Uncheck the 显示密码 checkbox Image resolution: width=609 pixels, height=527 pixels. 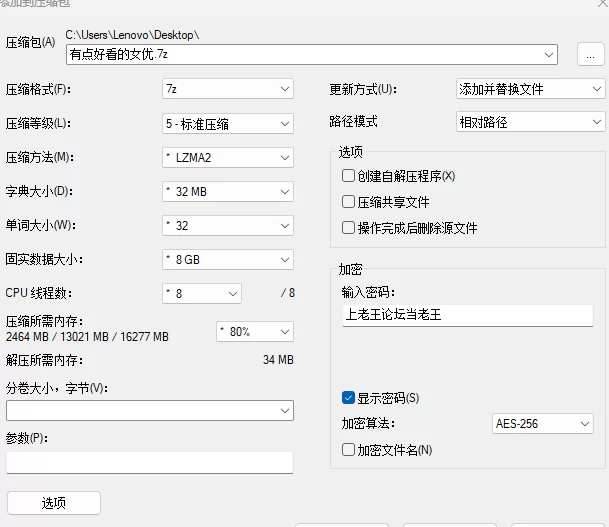tap(348, 398)
